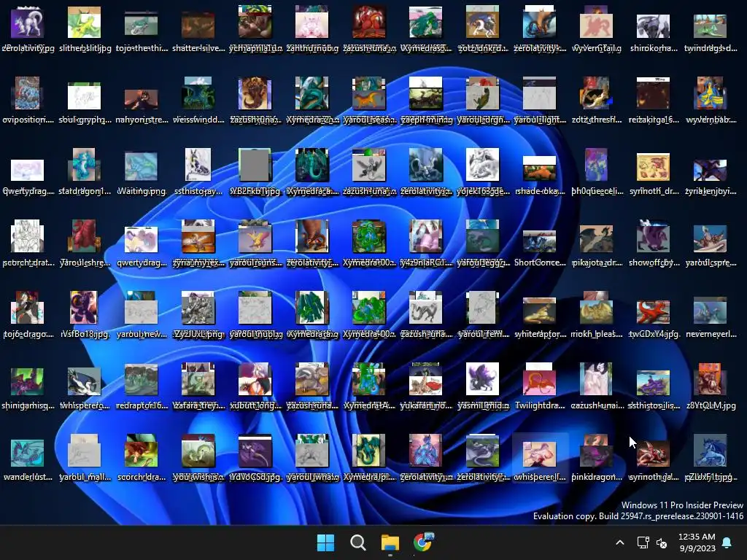Select the wanderlust... desktop file
Screen dimensions: 747x560
tap(28, 458)
